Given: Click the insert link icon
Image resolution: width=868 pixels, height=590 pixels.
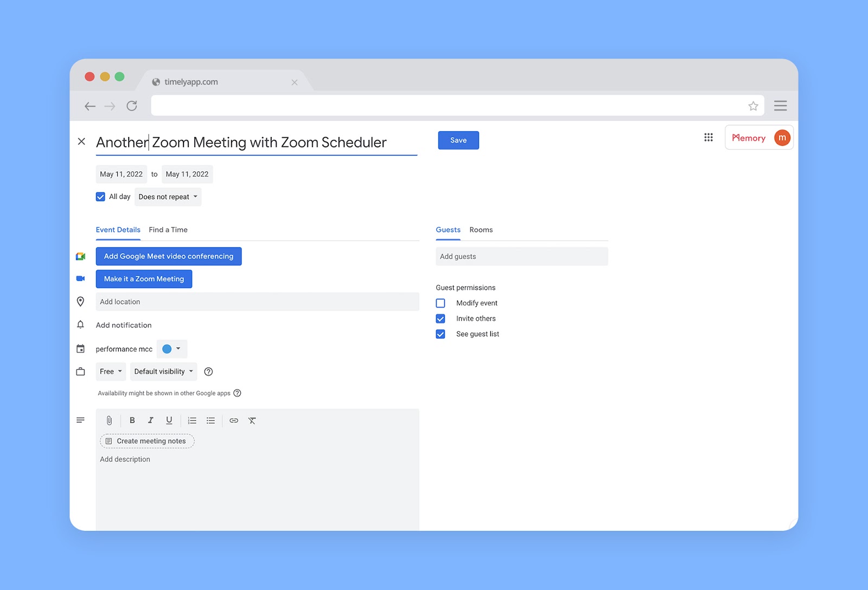Looking at the screenshot, I should coord(234,420).
